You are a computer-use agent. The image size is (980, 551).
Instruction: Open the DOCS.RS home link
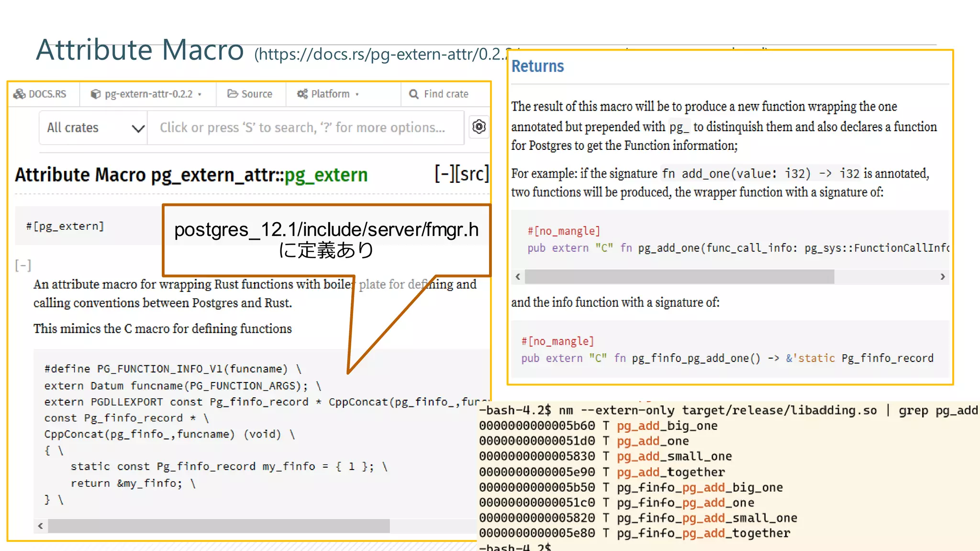tap(40, 94)
